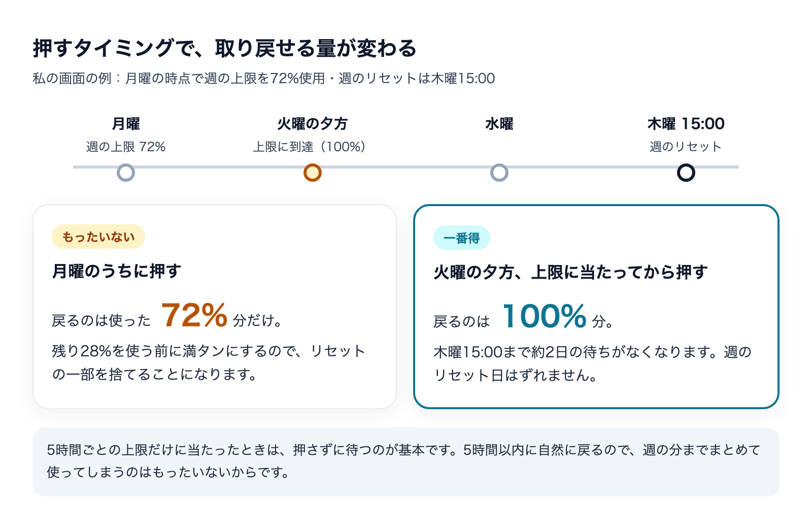
Task: Click the 木曜 15:00 timeline label
Action: point(686,123)
